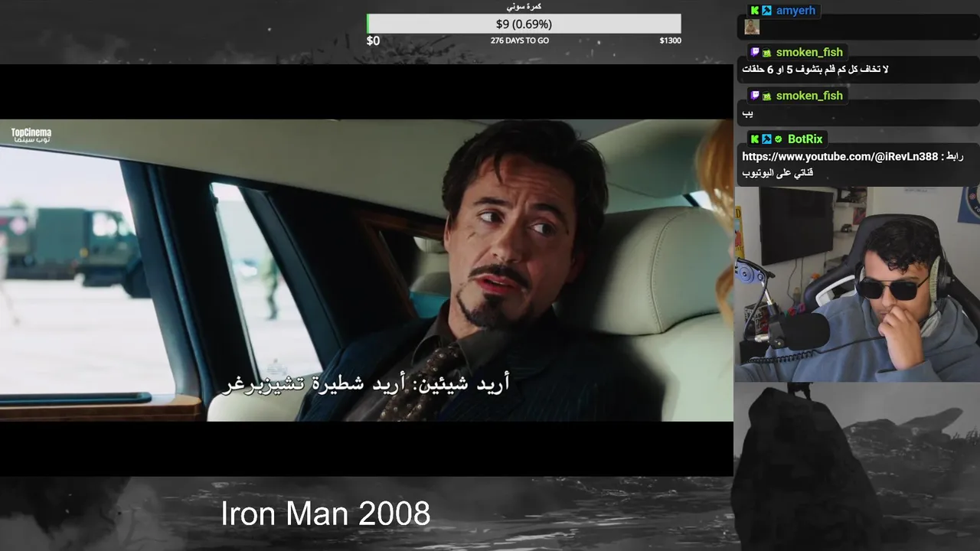Click the emote image in amyerh's message

coord(752,27)
